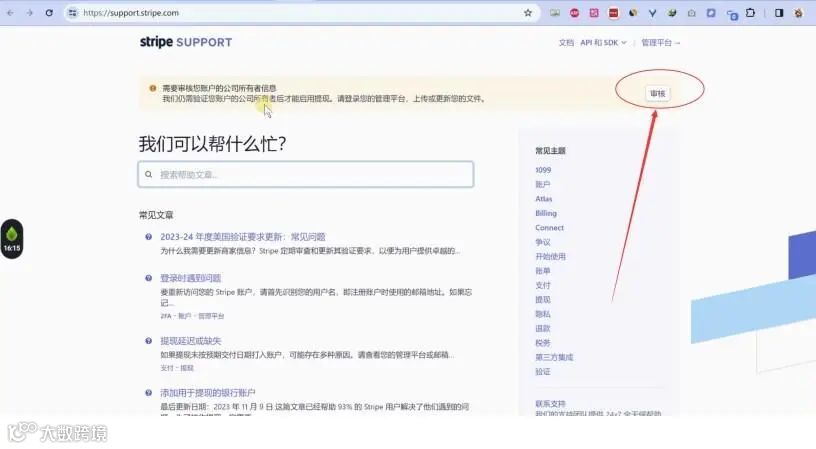816x449 pixels.
Task: Select the 提现 sidebar topic
Action: tap(543, 300)
